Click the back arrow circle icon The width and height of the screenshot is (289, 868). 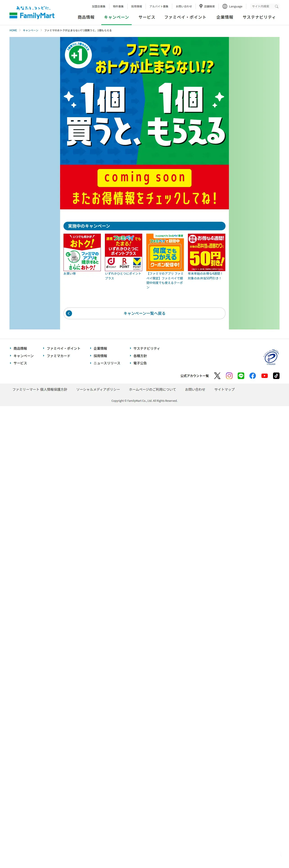[69, 313]
